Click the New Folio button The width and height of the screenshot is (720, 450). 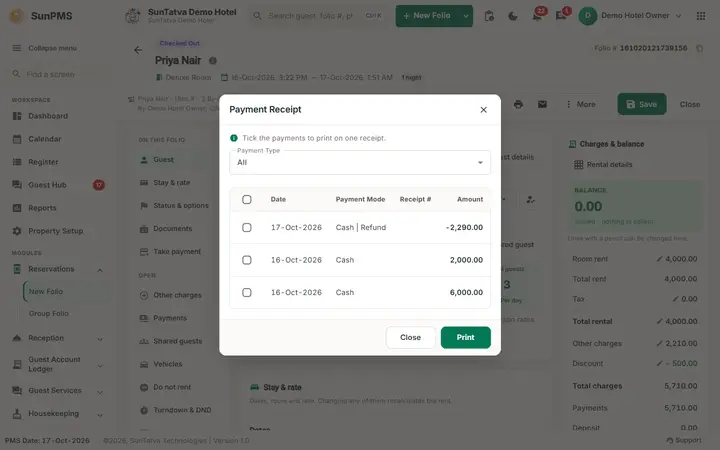[428, 16]
